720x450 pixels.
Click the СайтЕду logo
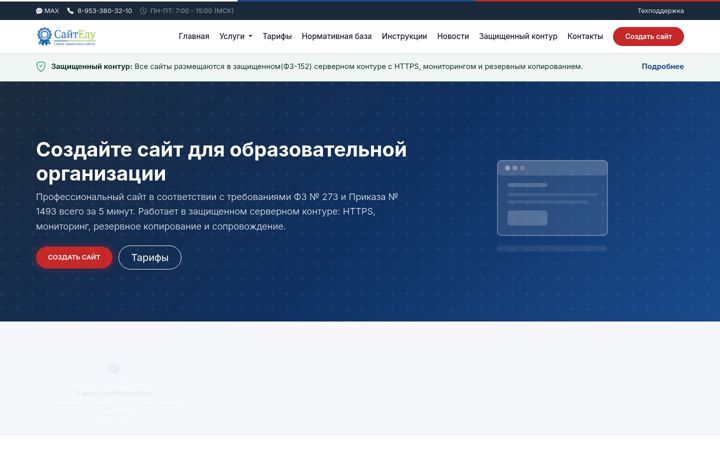pos(67,36)
